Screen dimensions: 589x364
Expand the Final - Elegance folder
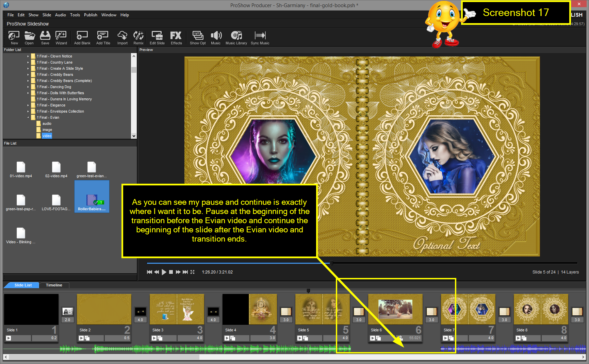28,105
